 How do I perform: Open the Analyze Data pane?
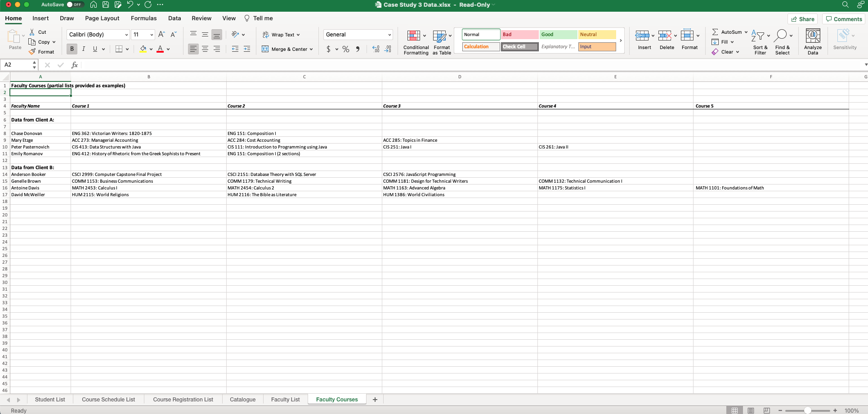point(812,41)
